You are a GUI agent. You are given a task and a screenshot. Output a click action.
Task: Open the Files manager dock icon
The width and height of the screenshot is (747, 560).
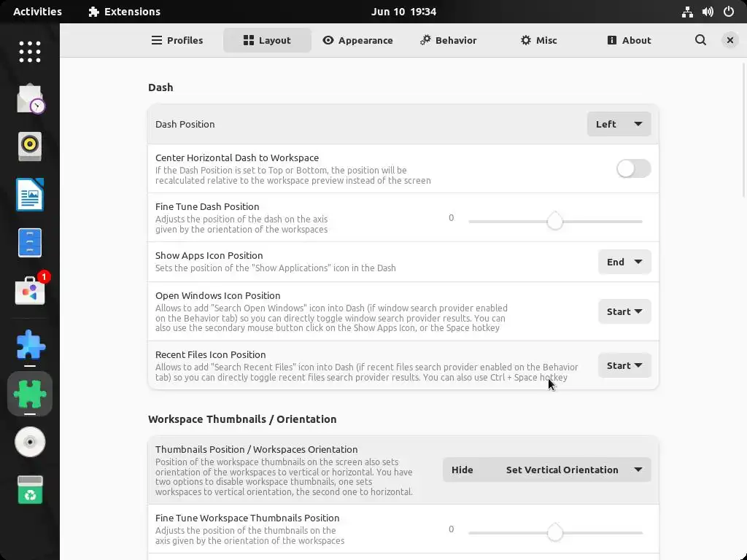tap(30, 243)
